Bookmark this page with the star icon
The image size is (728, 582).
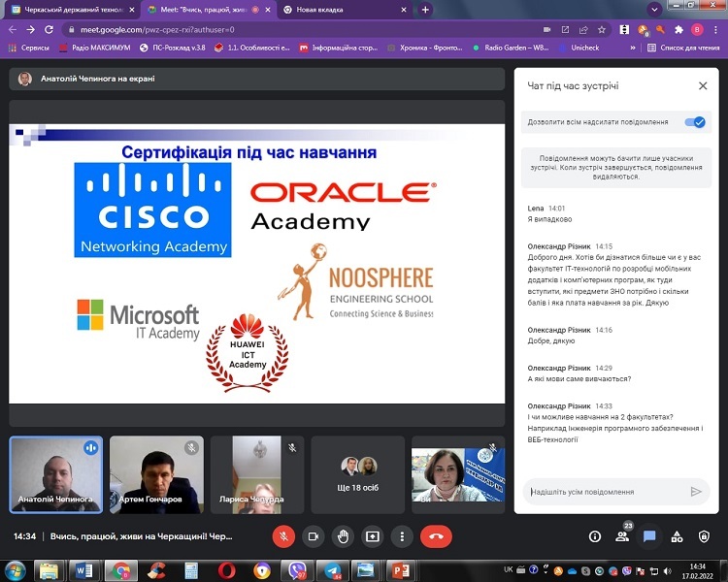[x=602, y=30]
